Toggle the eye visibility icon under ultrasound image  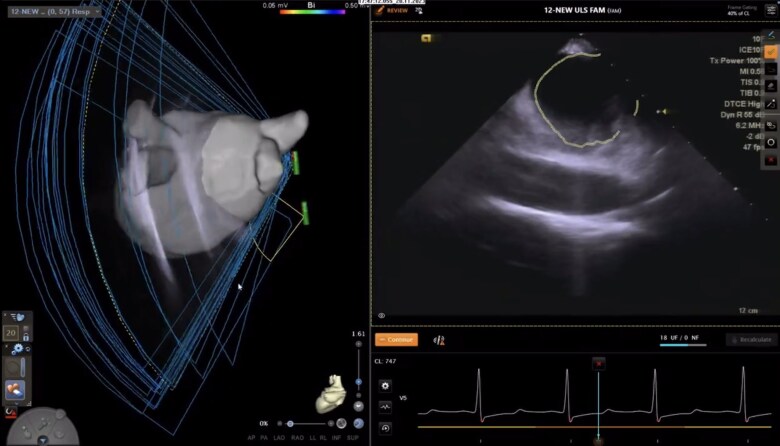pos(382,316)
